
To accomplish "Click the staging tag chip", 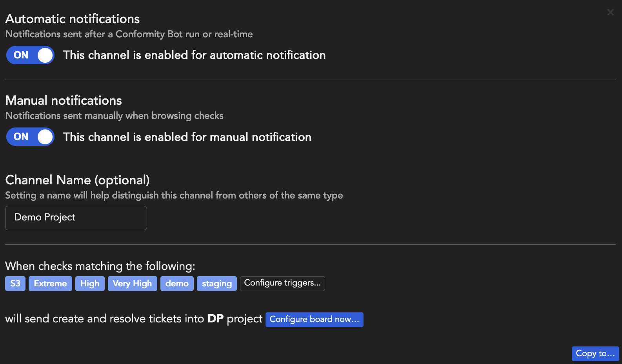I will pyautogui.click(x=217, y=284).
